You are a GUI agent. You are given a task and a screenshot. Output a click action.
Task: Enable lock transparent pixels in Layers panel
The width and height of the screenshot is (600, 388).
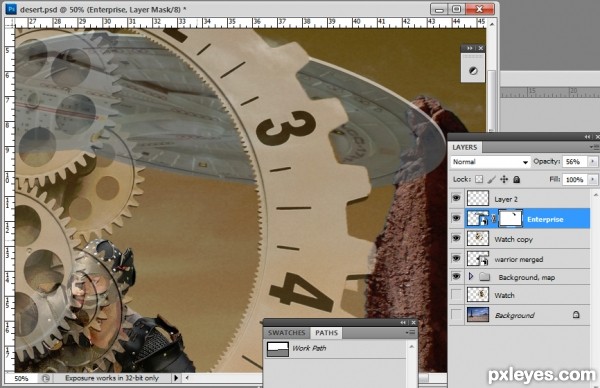click(479, 179)
